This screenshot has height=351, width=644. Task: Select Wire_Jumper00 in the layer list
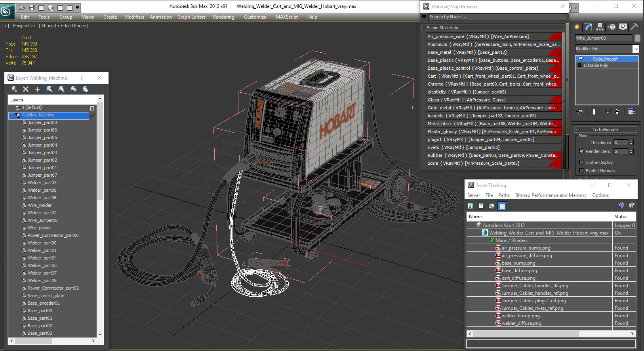(x=42, y=220)
